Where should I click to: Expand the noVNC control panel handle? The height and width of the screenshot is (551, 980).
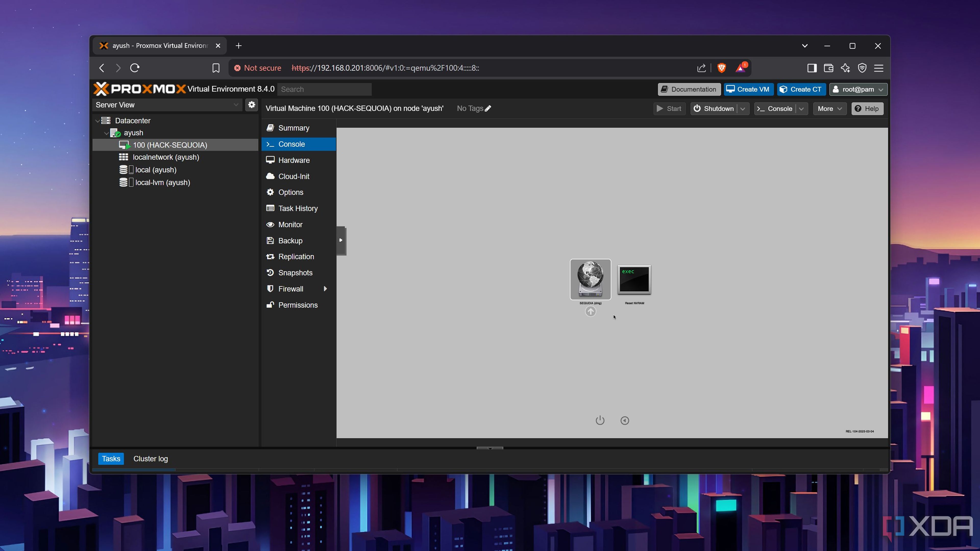(x=341, y=240)
